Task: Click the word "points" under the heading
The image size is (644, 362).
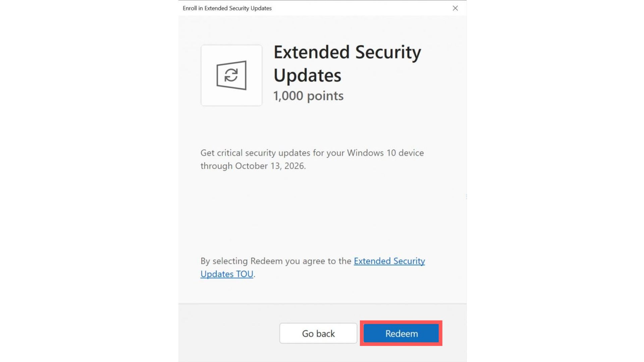Action: pyautogui.click(x=325, y=96)
